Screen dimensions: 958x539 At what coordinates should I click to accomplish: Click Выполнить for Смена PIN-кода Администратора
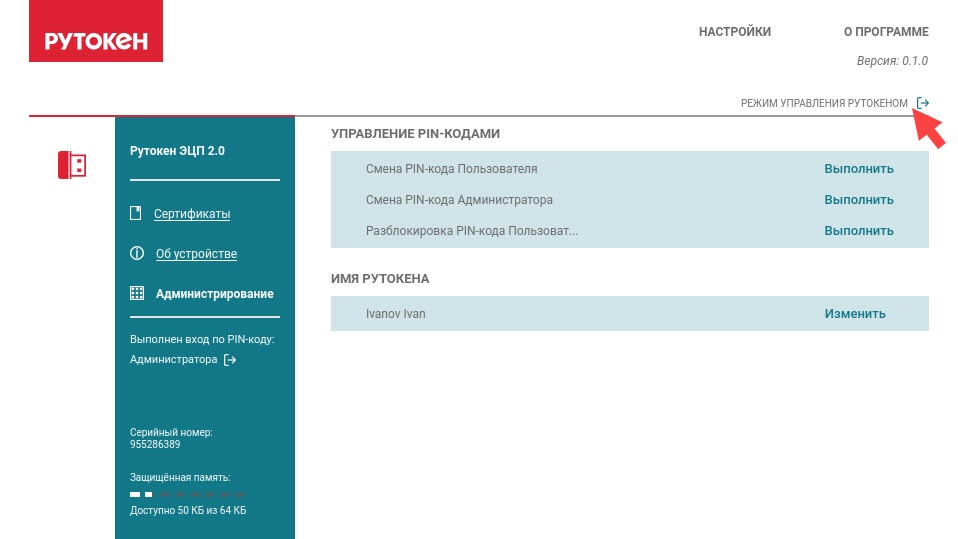coord(858,200)
